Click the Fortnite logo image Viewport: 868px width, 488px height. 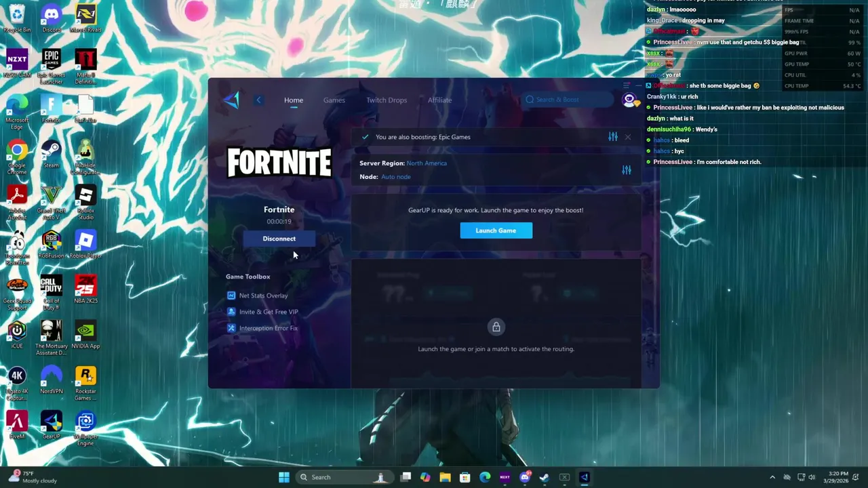click(x=279, y=163)
